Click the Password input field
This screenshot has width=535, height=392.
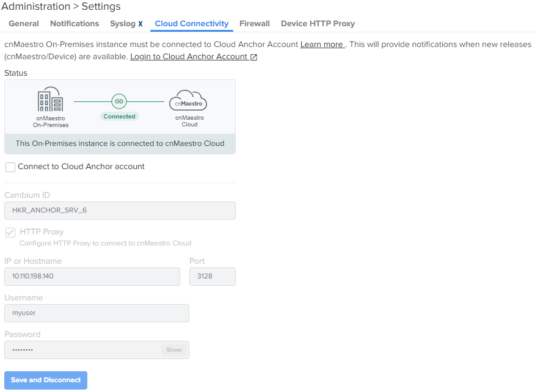coord(96,350)
